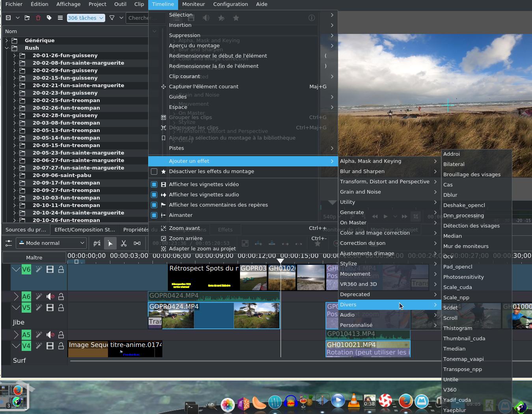Check Désactiver les effets du montage
The width and height of the screenshot is (532, 414).
[154, 172]
